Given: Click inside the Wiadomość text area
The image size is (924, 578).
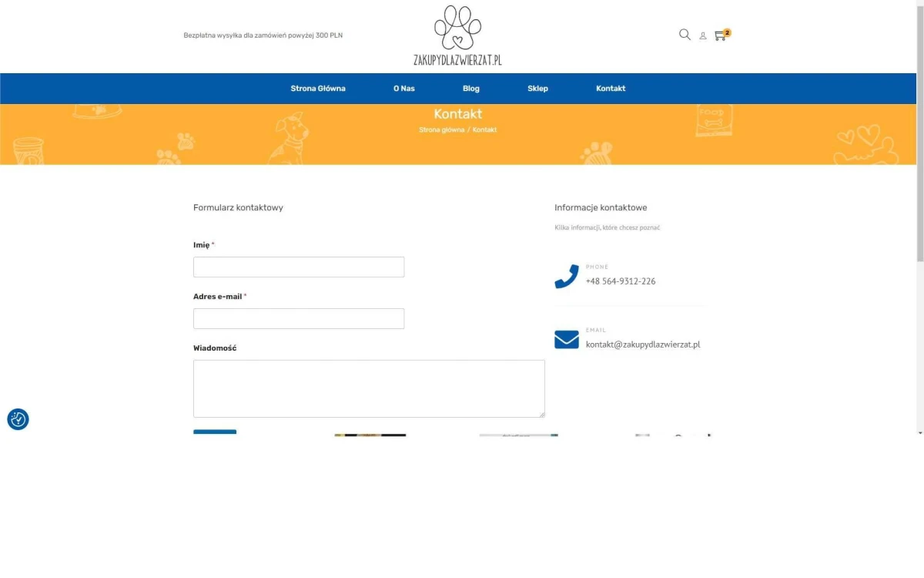Looking at the screenshot, I should 369,388.
